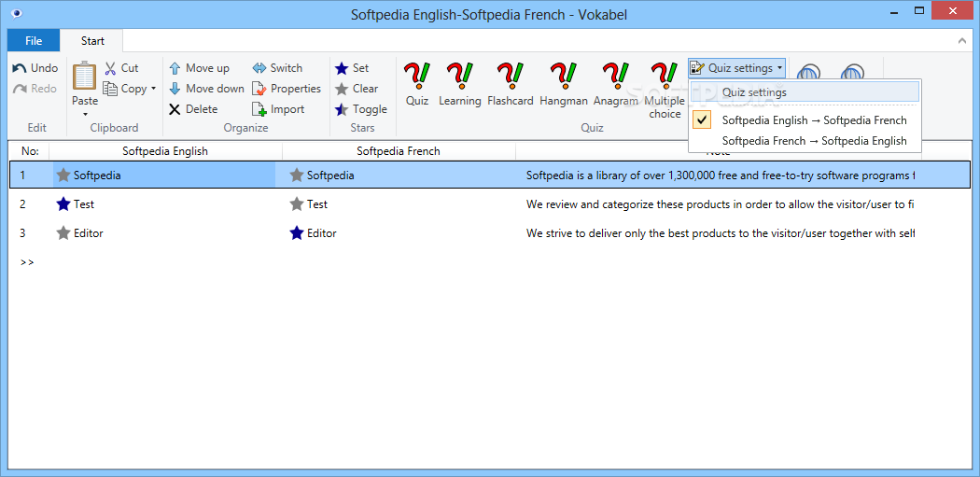Toggle the English star in the Softpedia row
Viewport: 980px width, 477px height.
[x=63, y=175]
